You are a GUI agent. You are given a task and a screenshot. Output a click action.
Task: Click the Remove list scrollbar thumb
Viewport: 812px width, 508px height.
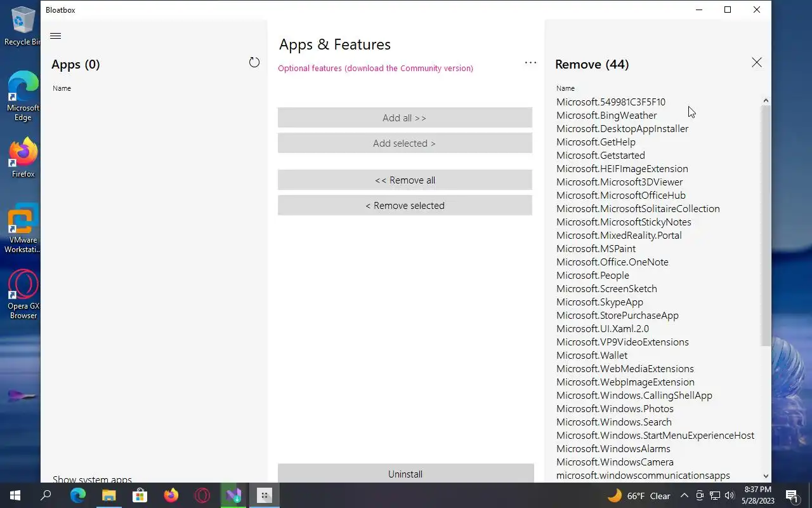(x=766, y=225)
